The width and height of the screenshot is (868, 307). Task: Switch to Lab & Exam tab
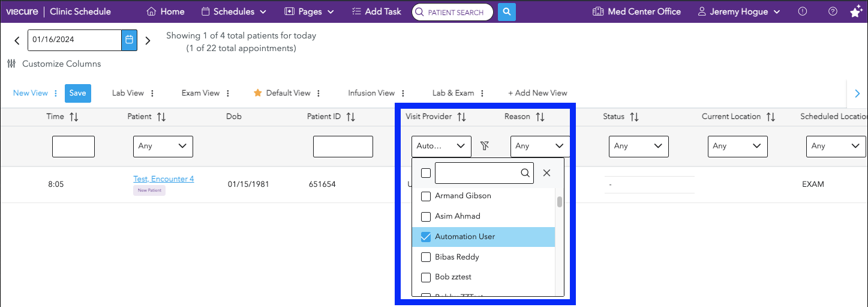click(453, 93)
